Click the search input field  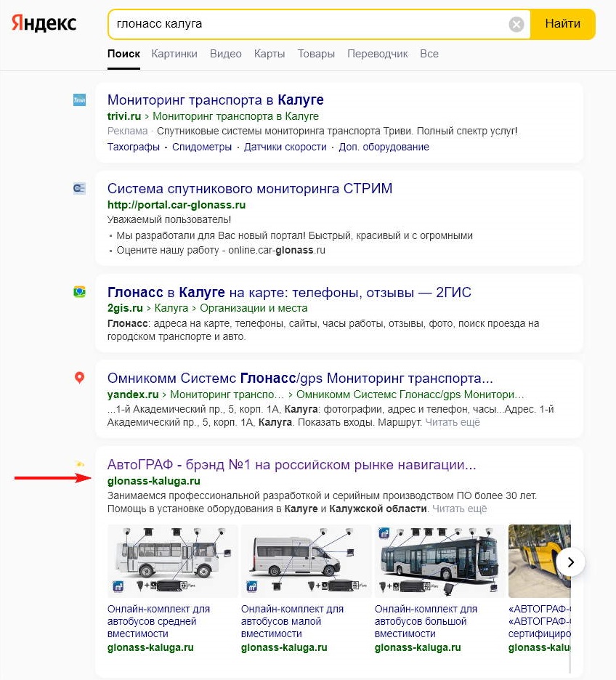305,24
